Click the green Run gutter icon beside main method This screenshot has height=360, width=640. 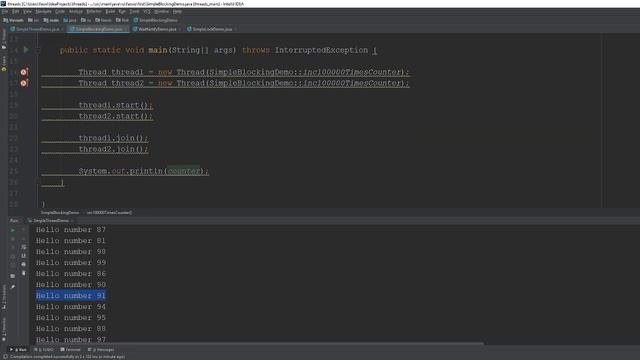click(26, 50)
